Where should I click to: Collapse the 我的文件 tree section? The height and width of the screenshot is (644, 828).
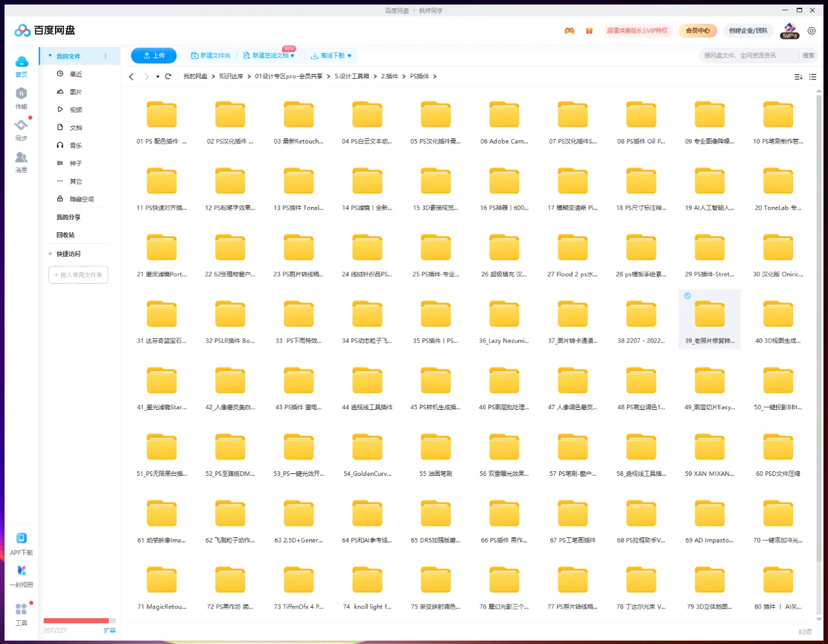tap(50, 56)
